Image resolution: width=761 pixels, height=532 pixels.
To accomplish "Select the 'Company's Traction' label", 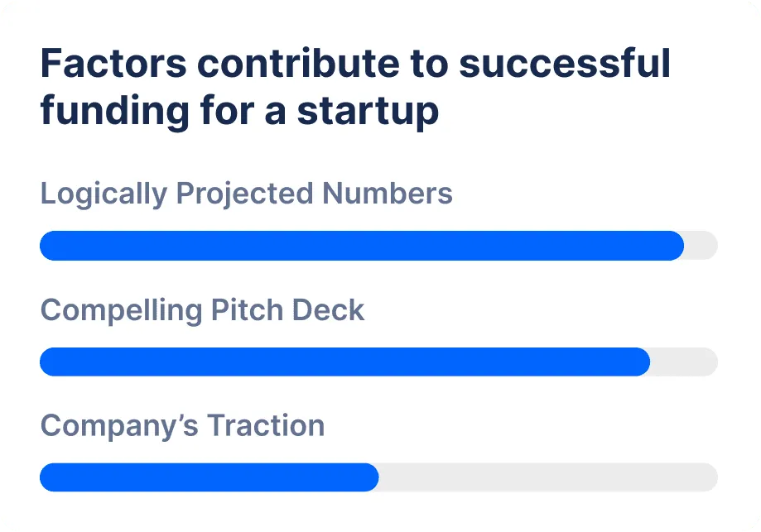I will click(x=182, y=426).
